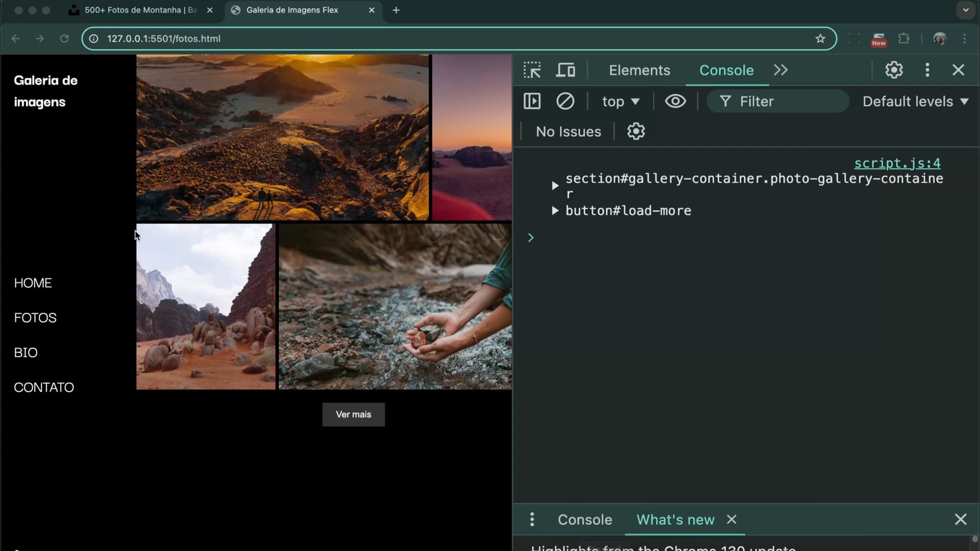Click the Ver mais button
This screenshot has width=980, height=551.
353,414
